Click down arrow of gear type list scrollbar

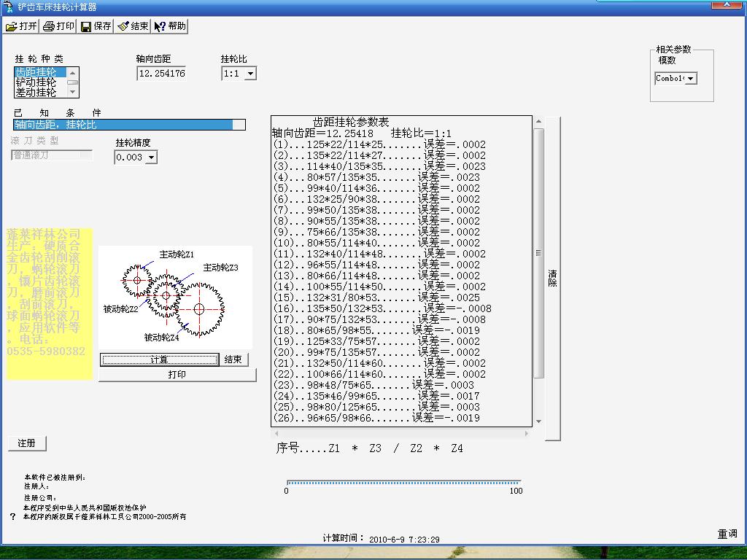click(x=72, y=92)
